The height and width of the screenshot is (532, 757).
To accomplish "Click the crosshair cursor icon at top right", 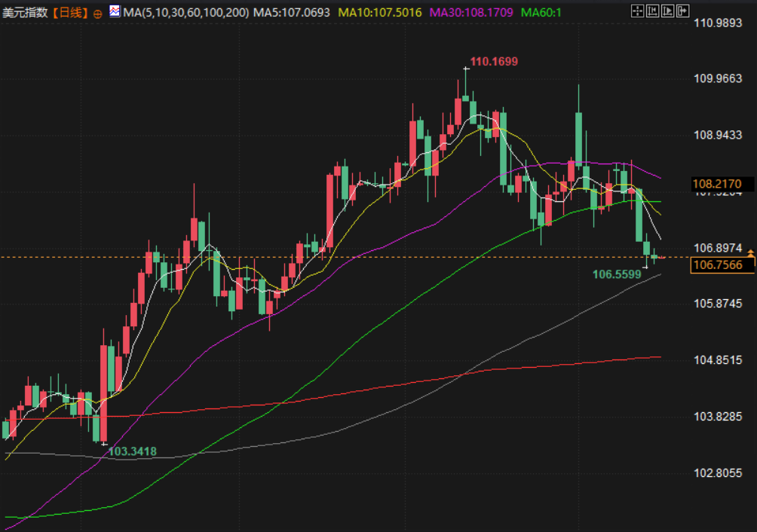I will coord(637,11).
